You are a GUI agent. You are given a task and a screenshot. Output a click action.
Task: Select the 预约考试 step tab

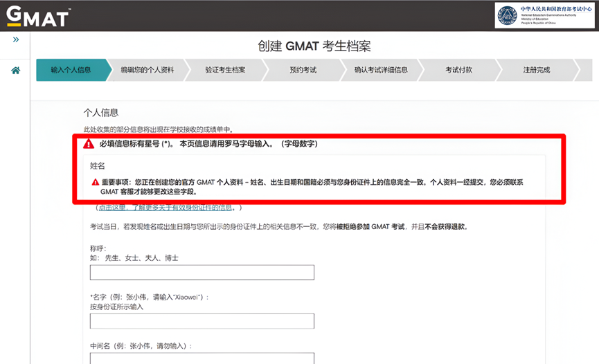point(303,70)
